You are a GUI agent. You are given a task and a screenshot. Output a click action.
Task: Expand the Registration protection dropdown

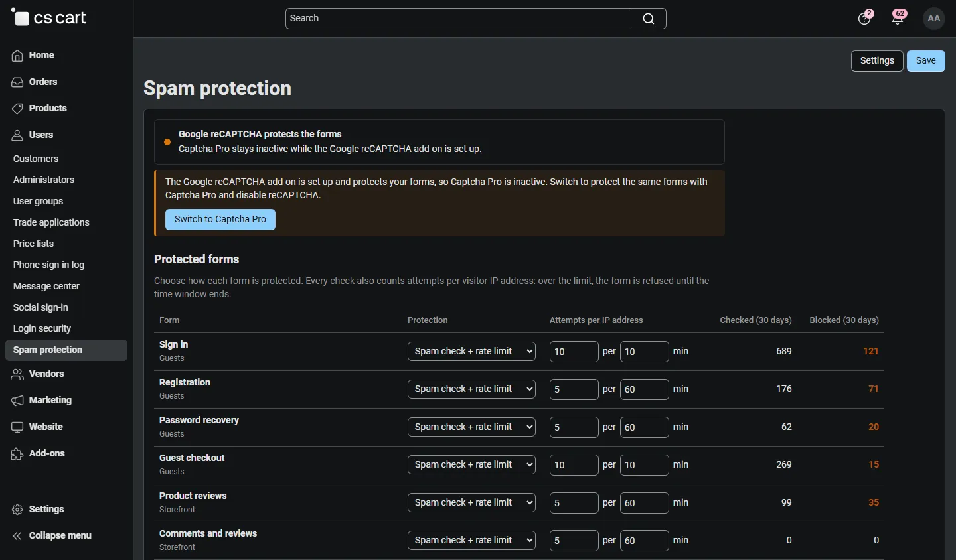[x=471, y=389]
